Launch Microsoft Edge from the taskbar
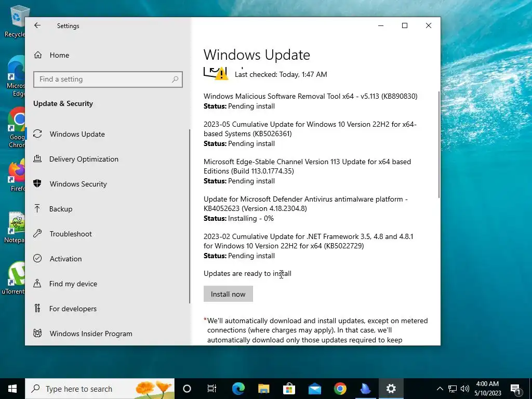The height and width of the screenshot is (399, 532). pyautogui.click(x=238, y=389)
